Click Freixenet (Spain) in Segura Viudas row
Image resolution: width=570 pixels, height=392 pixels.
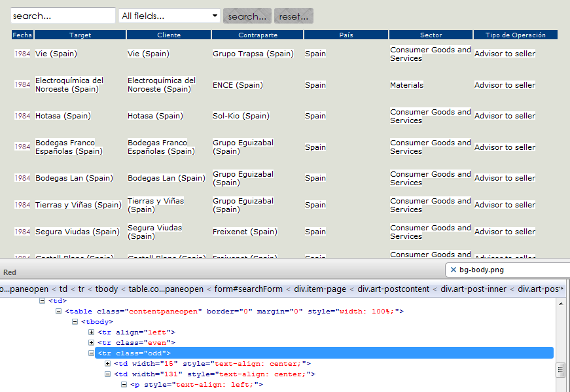click(245, 232)
